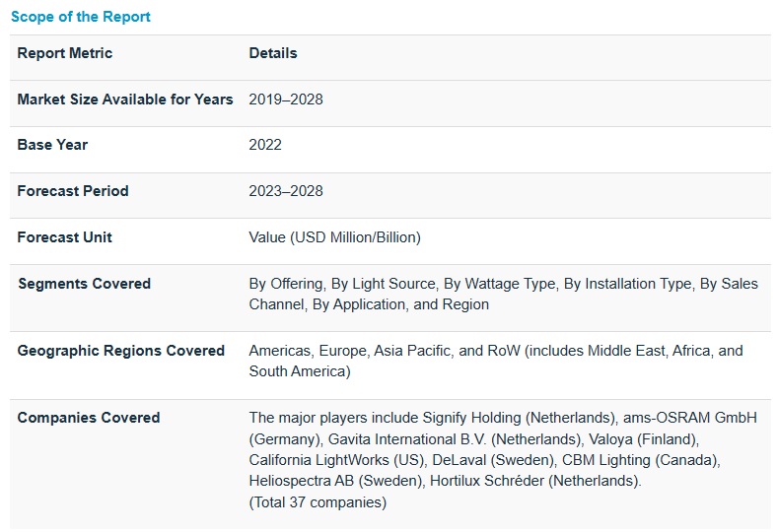This screenshot has height=532, width=777.
Task: Select the 'Geographic Regions Covered' label
Action: 121,351
